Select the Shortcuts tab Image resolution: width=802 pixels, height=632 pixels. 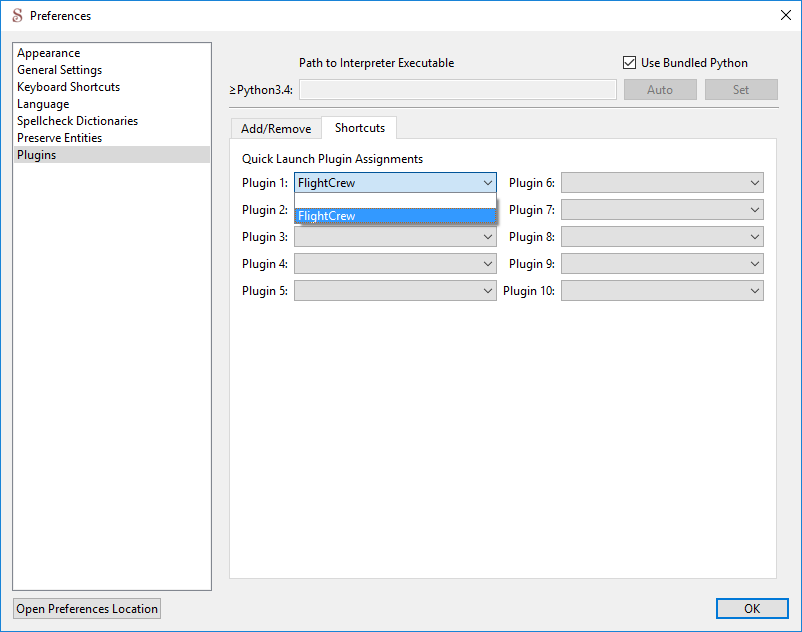point(360,128)
